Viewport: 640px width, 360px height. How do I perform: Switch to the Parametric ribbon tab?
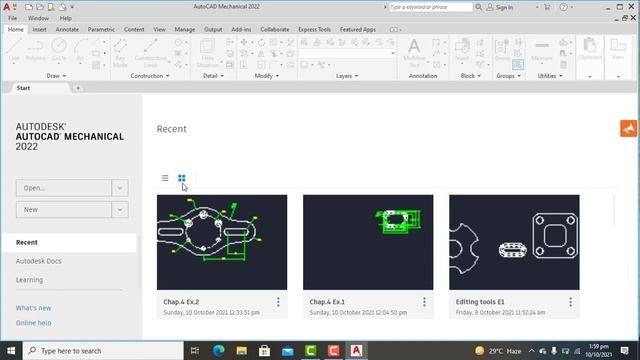101,29
